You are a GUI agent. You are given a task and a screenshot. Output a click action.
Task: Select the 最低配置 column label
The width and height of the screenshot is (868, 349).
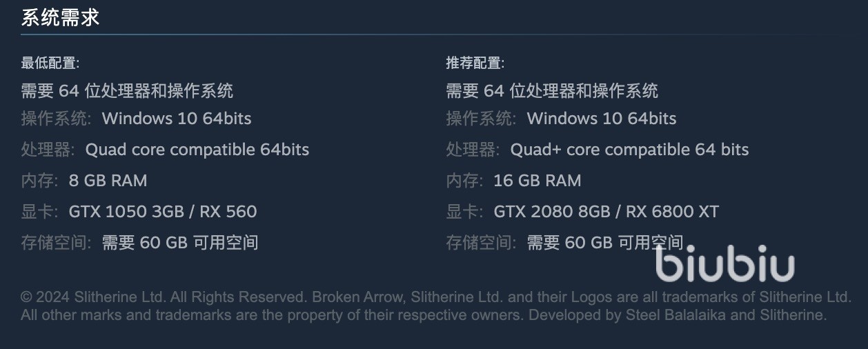pyautogui.click(x=50, y=63)
